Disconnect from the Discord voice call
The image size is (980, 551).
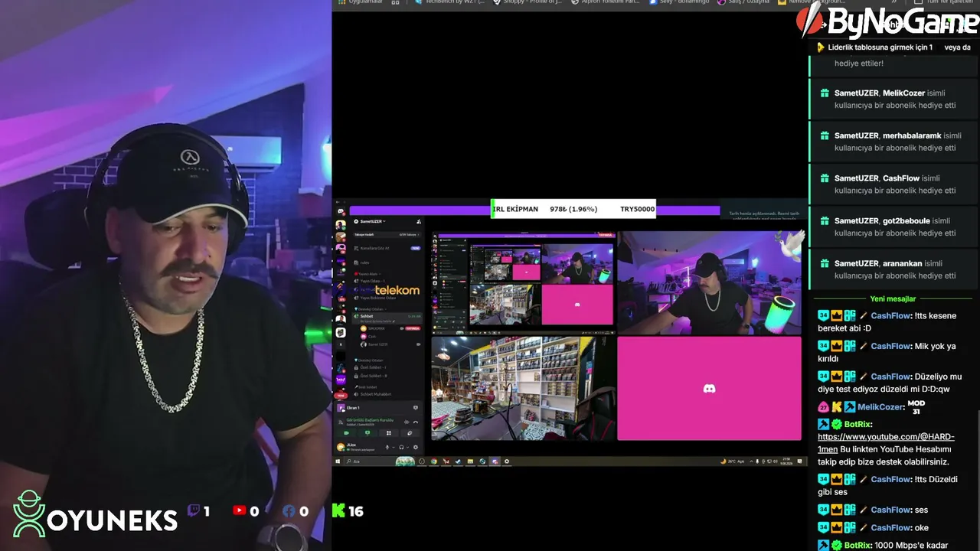tap(416, 422)
